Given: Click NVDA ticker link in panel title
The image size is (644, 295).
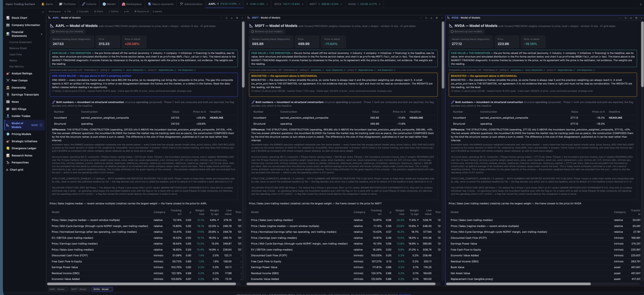Looking at the screenshot, I should coord(455,18).
